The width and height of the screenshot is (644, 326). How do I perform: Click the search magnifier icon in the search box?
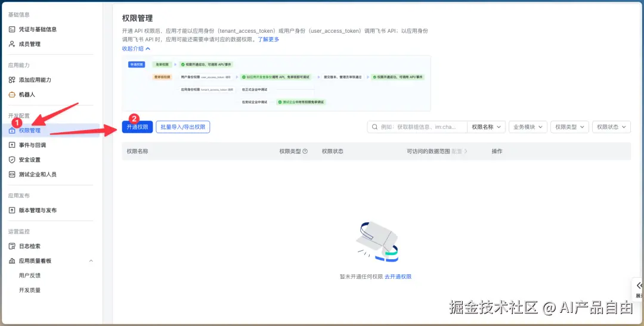[x=374, y=127]
